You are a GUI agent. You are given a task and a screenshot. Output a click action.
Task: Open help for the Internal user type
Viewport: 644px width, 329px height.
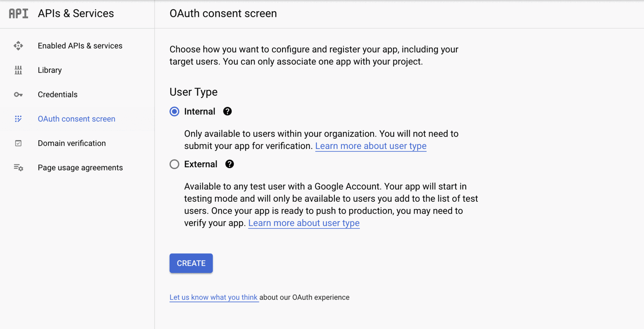tap(227, 111)
